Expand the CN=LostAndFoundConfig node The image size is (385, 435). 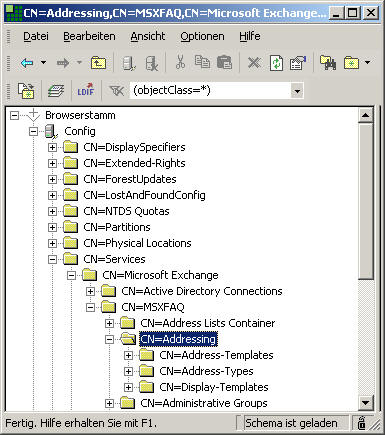(x=52, y=195)
